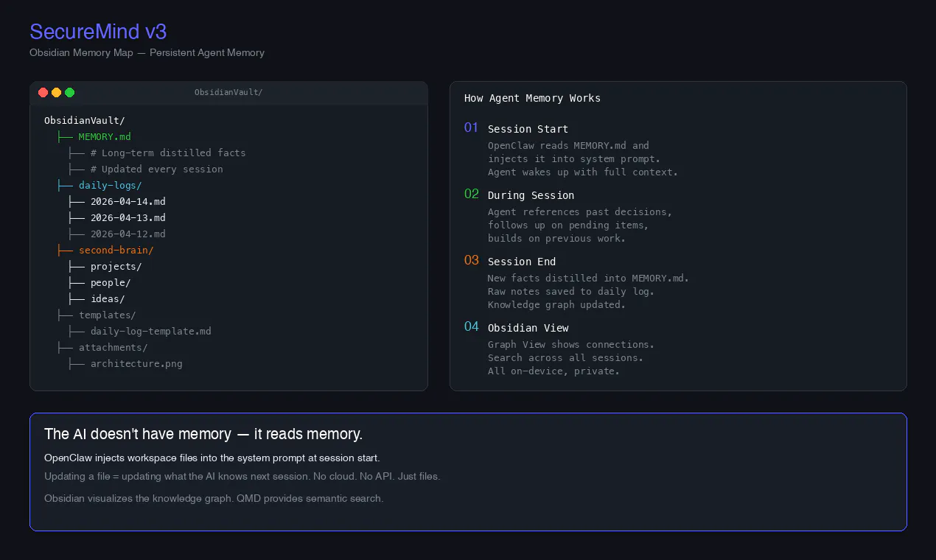Select step number 03

pyautogui.click(x=472, y=260)
